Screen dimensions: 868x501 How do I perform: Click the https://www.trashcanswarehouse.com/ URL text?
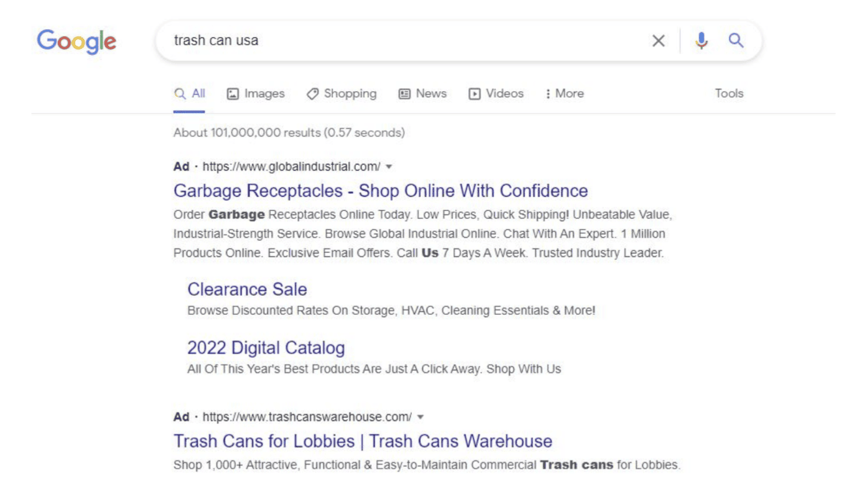click(x=307, y=416)
